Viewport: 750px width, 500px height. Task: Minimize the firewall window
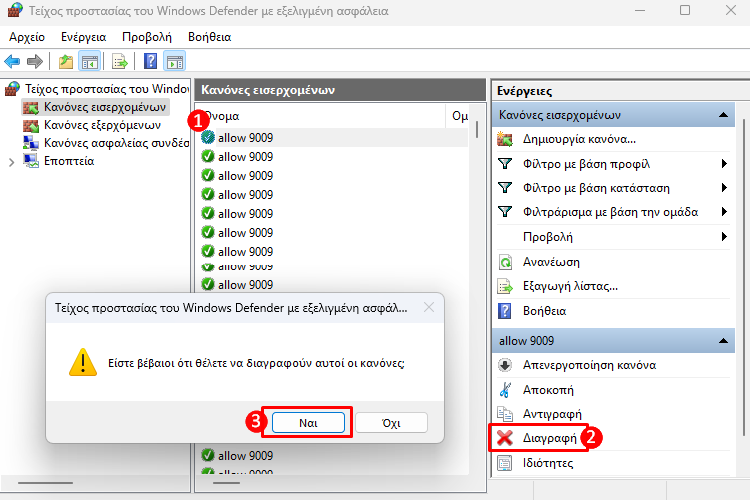[x=640, y=10]
